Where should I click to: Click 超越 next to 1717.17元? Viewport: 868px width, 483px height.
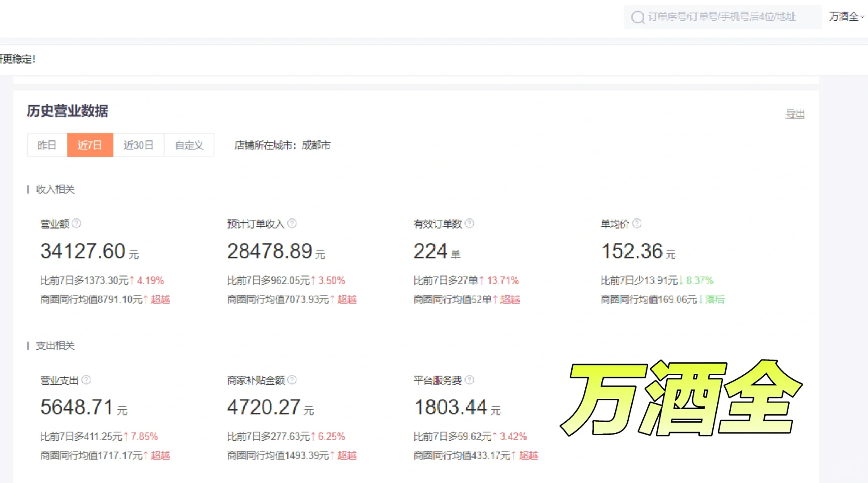tap(160, 455)
